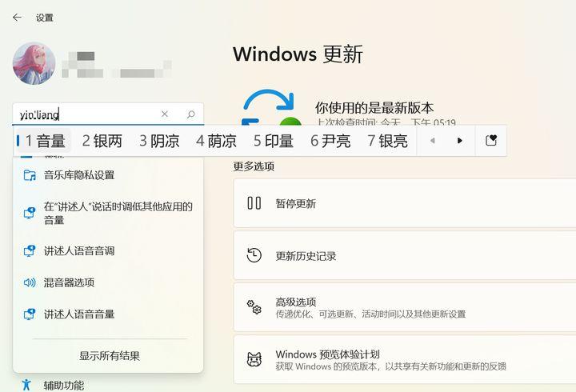Click icon beside 讲述人语音音调
576x392 pixels.
tap(30, 251)
